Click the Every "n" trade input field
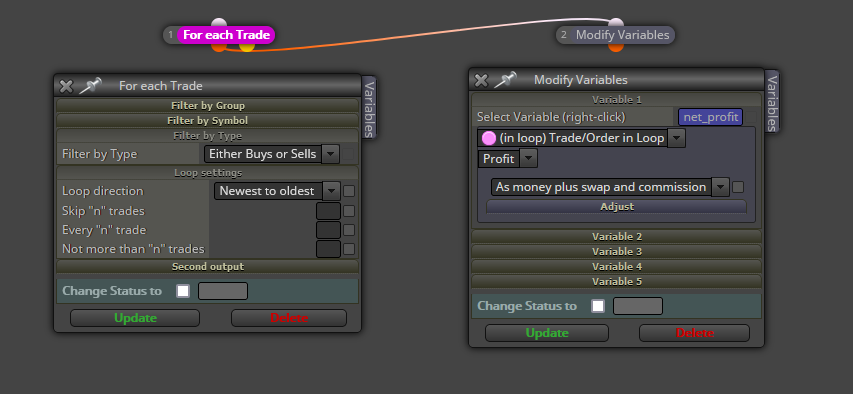The image size is (853, 394). pyautogui.click(x=329, y=230)
